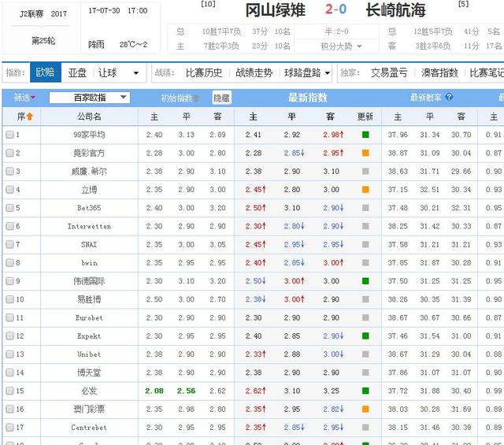
Task: Check the box for row 2 竞彩官方
Action: pos(9,153)
